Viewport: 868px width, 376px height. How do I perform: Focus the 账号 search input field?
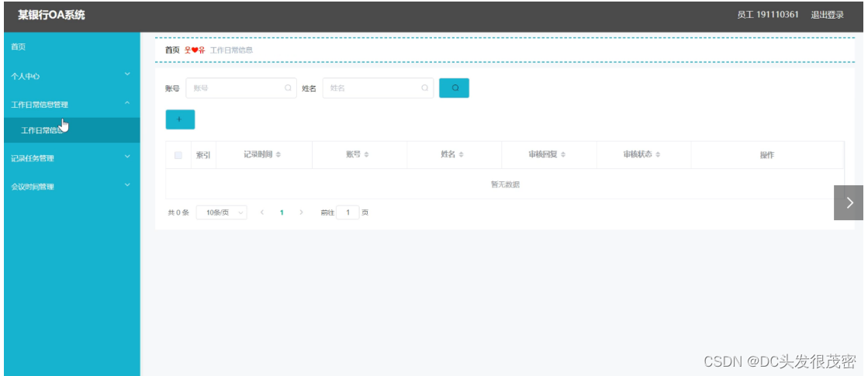click(241, 88)
